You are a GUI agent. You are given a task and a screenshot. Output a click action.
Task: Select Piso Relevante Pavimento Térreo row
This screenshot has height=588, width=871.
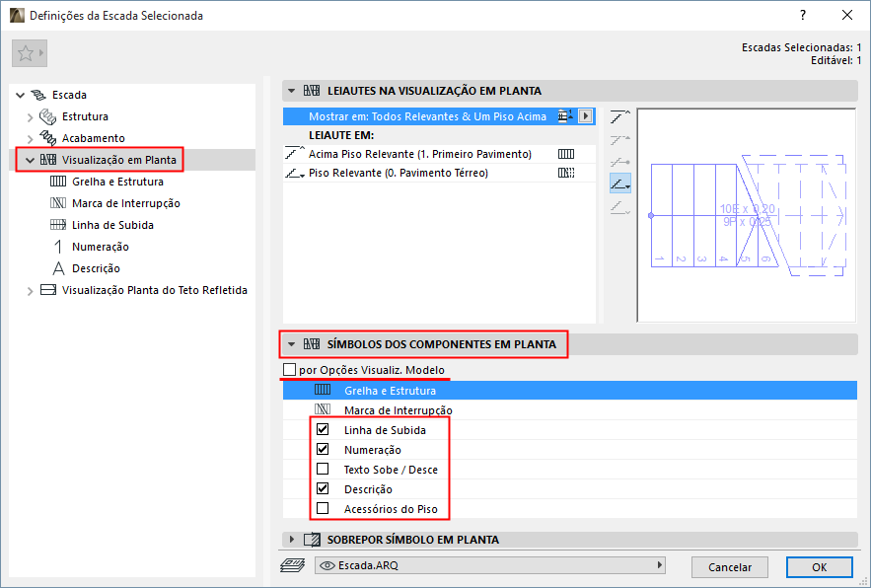coord(439,173)
